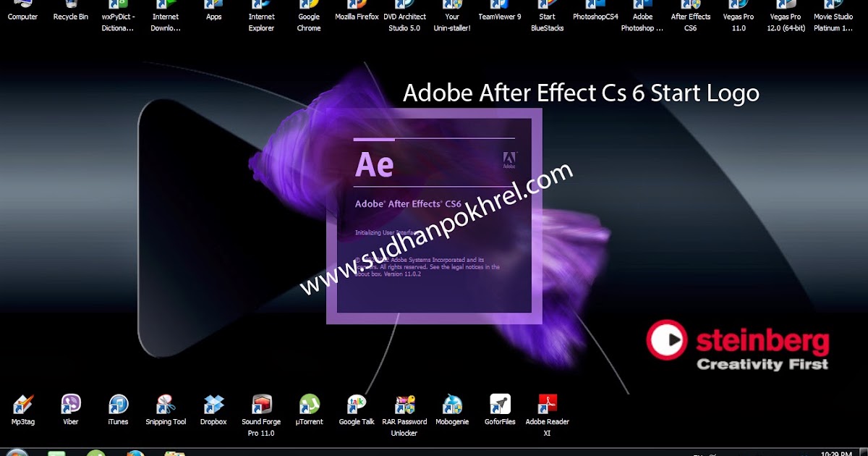Launch Vegas Pro 12.0 (64-bit)
Screen dimensions: 868x456
click(786, 16)
